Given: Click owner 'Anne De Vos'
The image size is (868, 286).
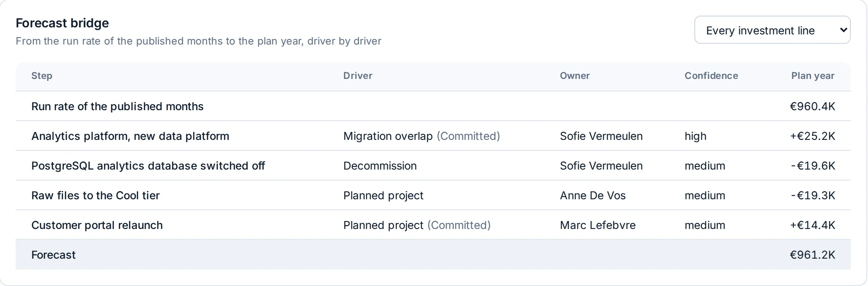Looking at the screenshot, I should 593,195.
